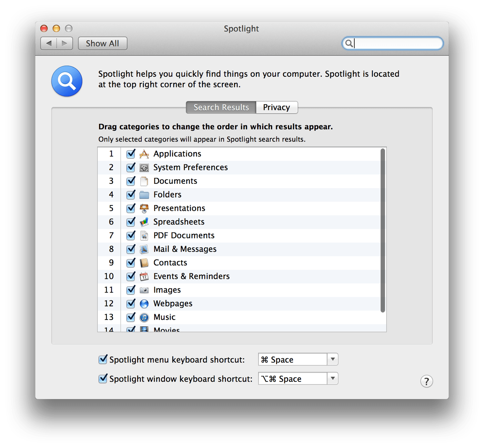Uncheck the PDF Documents checkbox
The width and height of the screenshot is (484, 448).
pyautogui.click(x=131, y=235)
